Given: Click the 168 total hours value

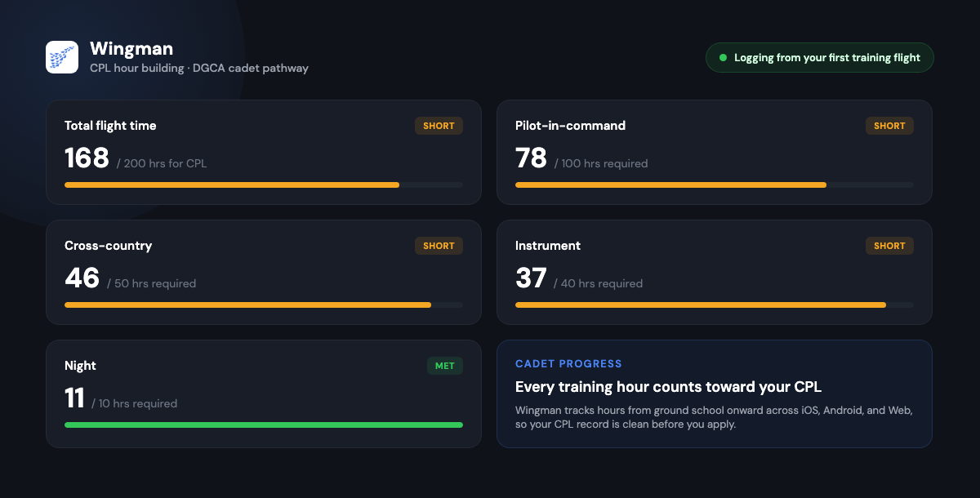Looking at the screenshot, I should [x=87, y=158].
